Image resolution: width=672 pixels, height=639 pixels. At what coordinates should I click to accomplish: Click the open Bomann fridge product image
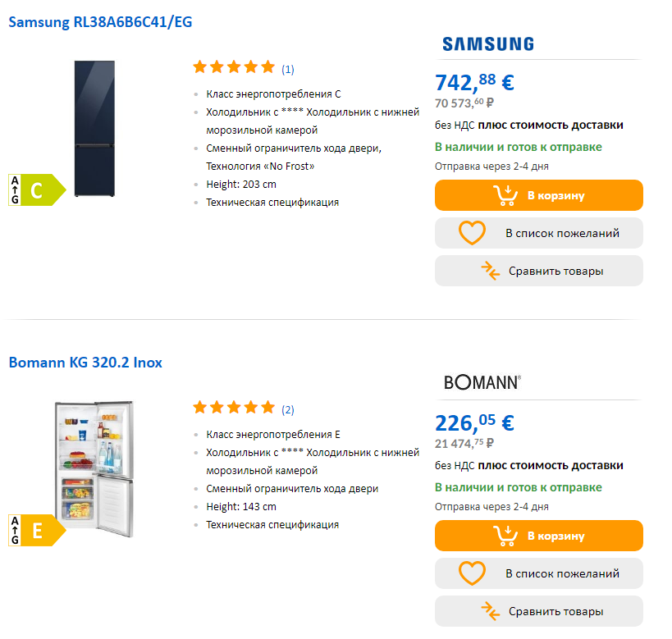point(94,468)
